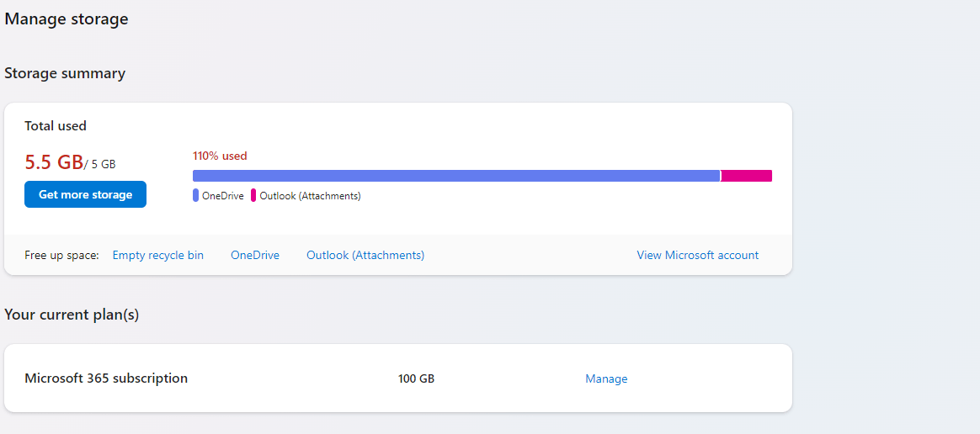Viewport: 980px width, 434px height.
Task: Open Outlook (Attachments) free up space link
Action: (x=365, y=255)
